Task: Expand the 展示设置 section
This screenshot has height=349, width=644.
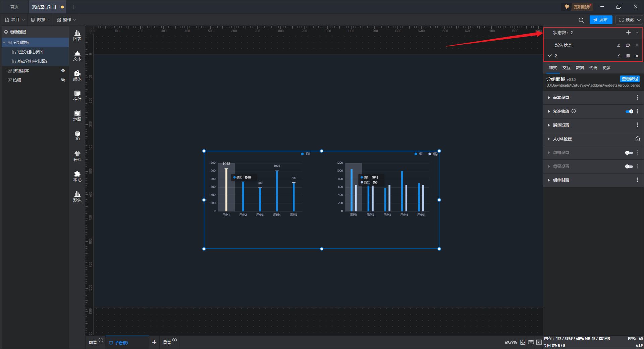Action: [549, 125]
